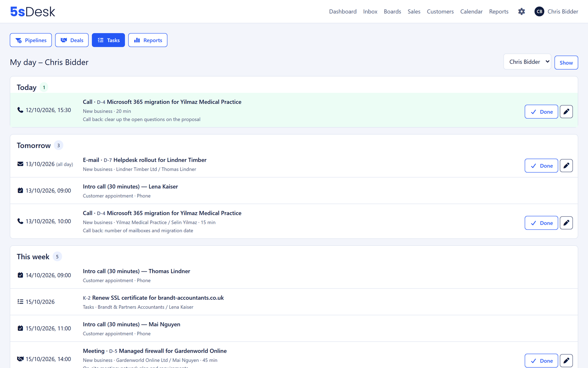Click phone icon beside 12/10/2026, 15:30
Image resolution: width=588 pixels, height=368 pixels.
20,110
